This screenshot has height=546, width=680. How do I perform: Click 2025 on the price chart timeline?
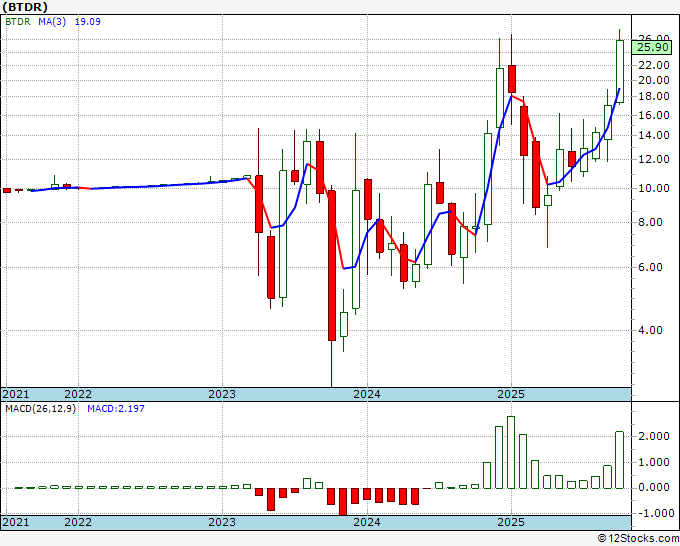[511, 394]
